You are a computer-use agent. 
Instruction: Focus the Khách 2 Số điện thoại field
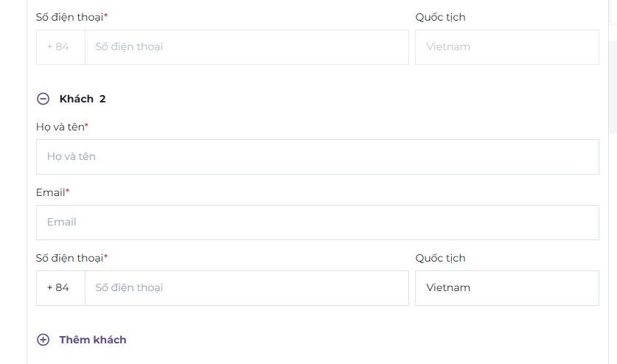[x=246, y=288]
